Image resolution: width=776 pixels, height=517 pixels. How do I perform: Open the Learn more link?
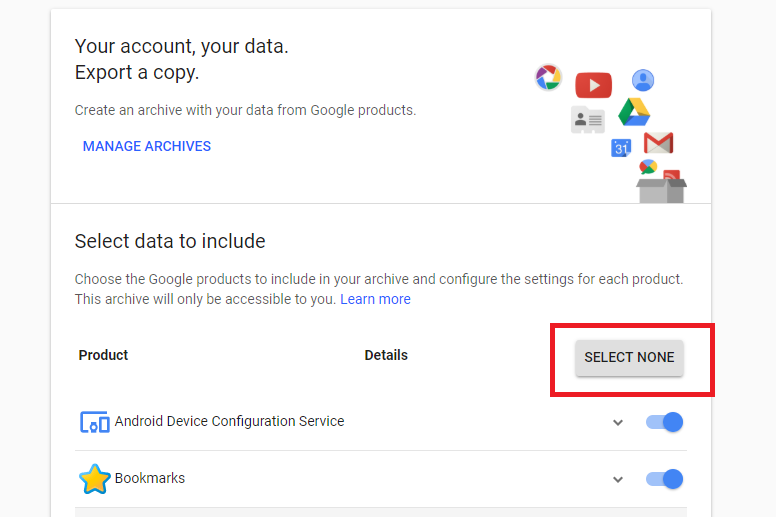[375, 299]
